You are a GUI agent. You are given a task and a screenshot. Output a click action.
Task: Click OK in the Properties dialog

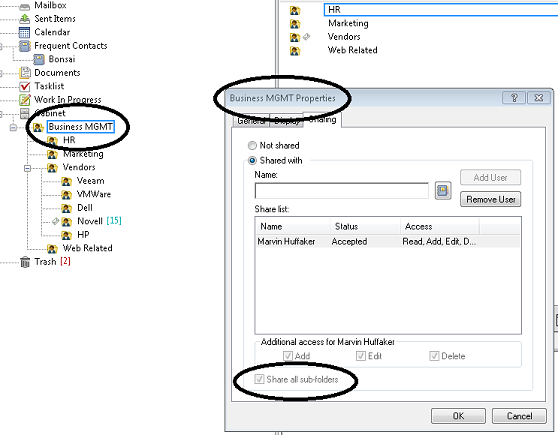click(458, 416)
